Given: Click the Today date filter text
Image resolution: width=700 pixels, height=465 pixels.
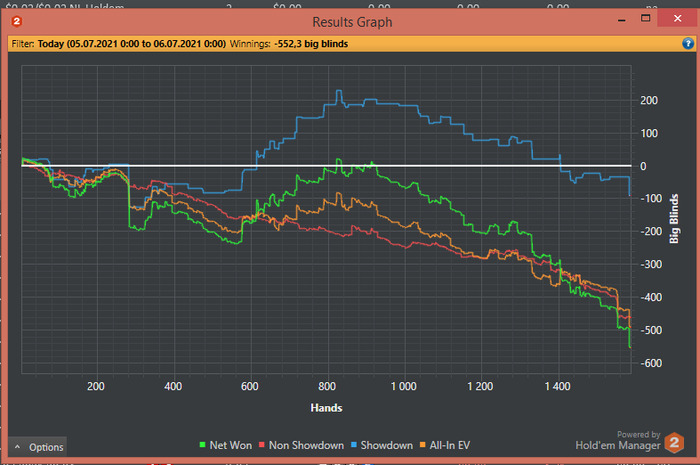Looking at the screenshot, I should [x=132, y=44].
